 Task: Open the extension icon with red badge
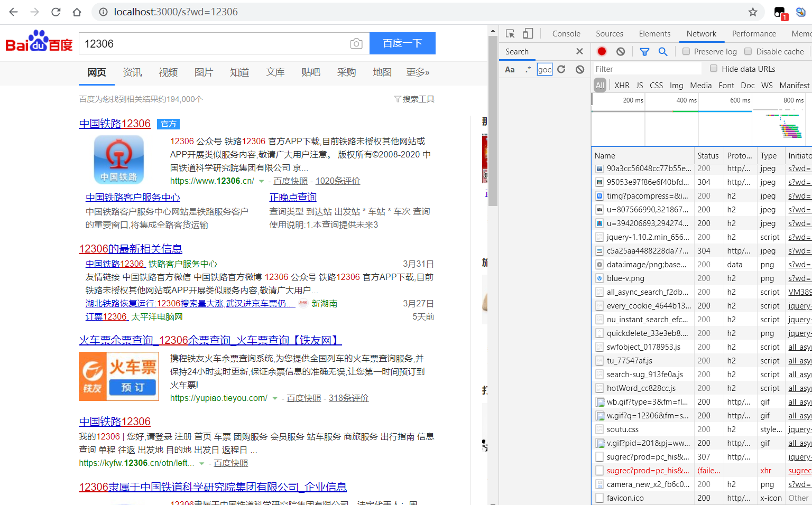[780, 13]
